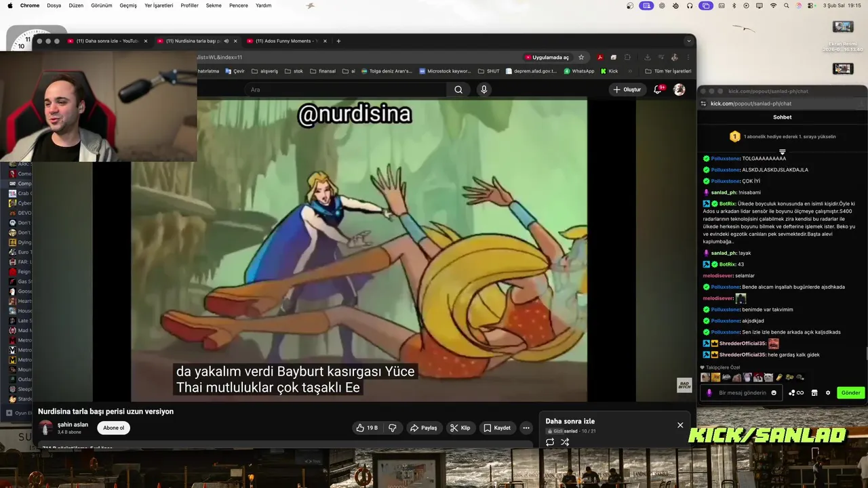868x488 pixels.
Task: Open Kick chat shop icon
Action: point(814,392)
